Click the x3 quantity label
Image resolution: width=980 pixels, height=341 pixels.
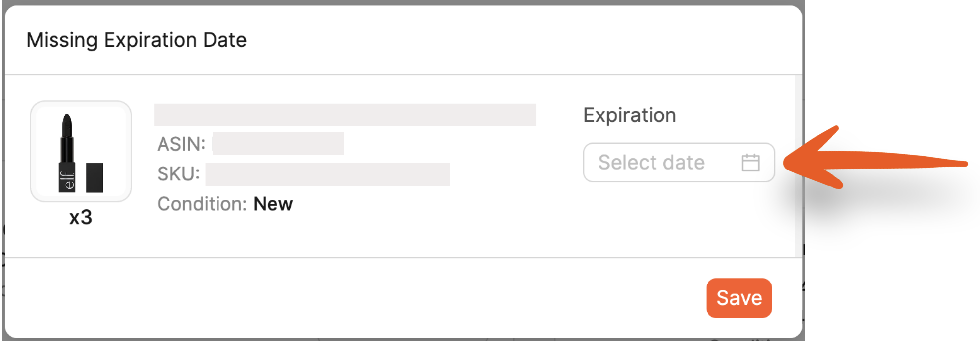click(x=81, y=217)
